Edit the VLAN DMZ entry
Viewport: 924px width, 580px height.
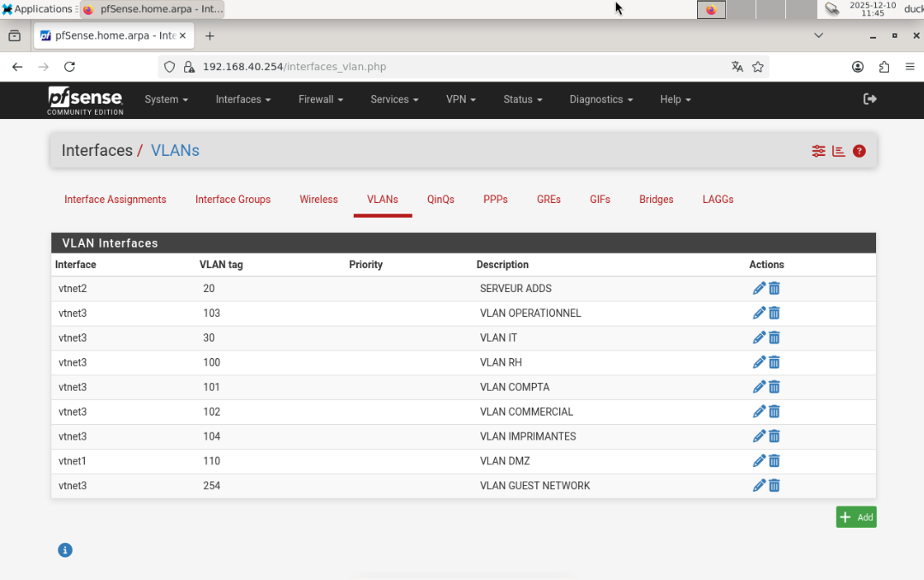759,461
